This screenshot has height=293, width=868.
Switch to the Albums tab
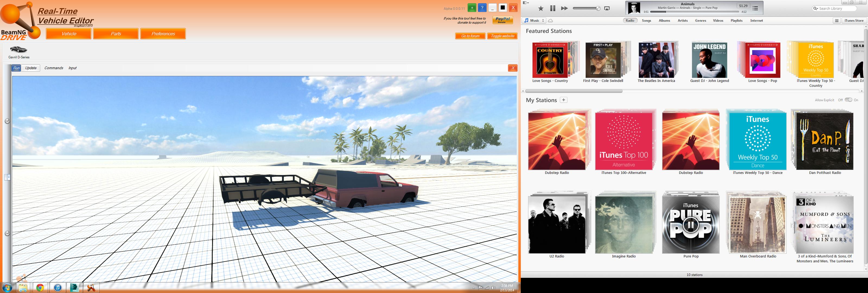(x=664, y=21)
